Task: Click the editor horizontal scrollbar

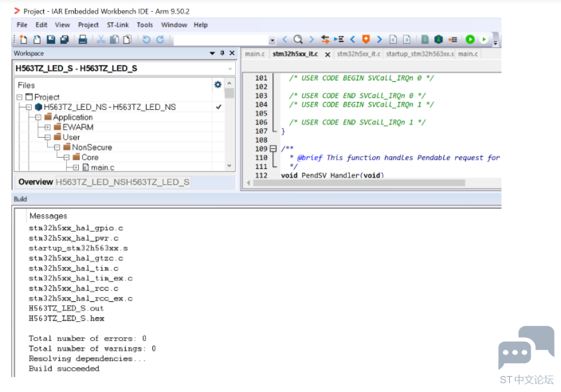Action: tap(359, 182)
